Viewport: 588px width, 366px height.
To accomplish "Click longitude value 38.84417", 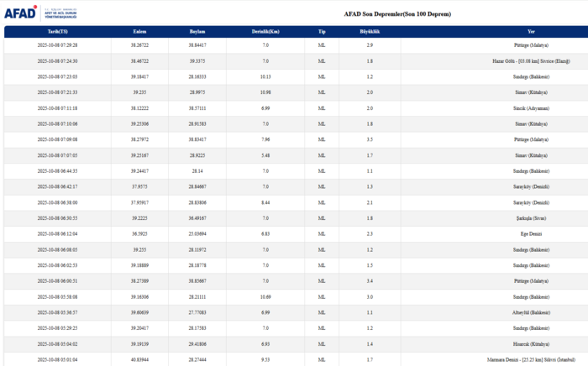I will (x=197, y=45).
